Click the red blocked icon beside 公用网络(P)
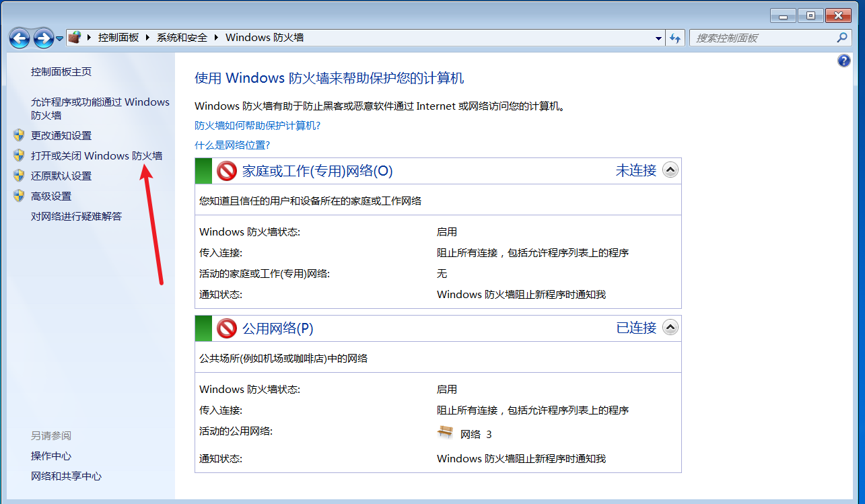865x504 pixels. click(227, 328)
